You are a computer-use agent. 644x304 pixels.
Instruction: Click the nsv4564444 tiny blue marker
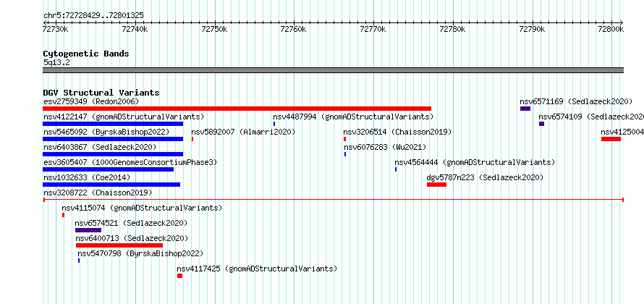[396, 169]
